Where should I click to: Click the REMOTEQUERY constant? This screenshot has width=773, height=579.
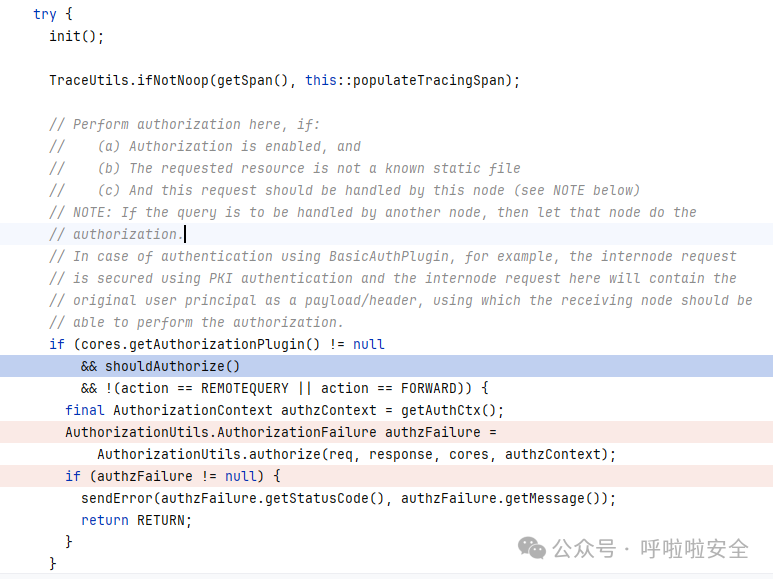pyautogui.click(x=245, y=389)
